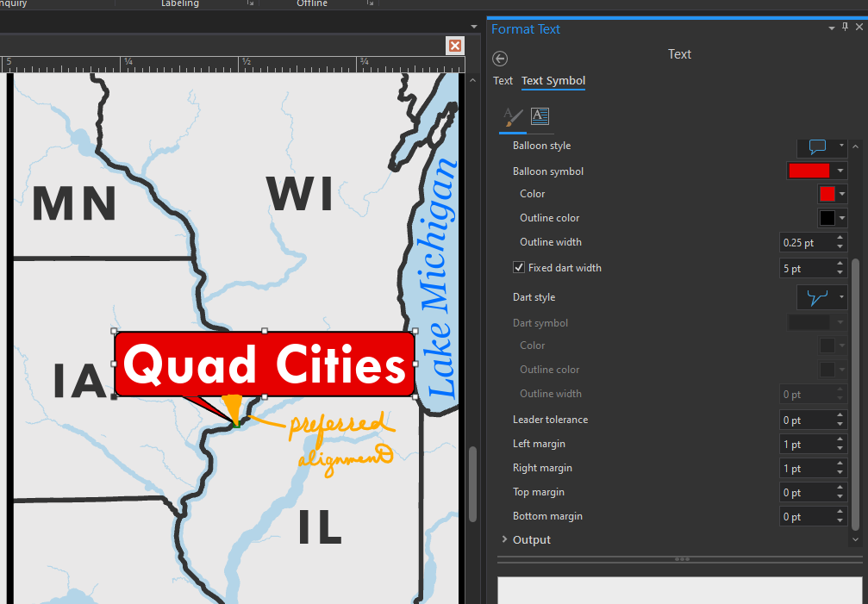Click the Labeling ribbon tab

pyautogui.click(x=179, y=3)
